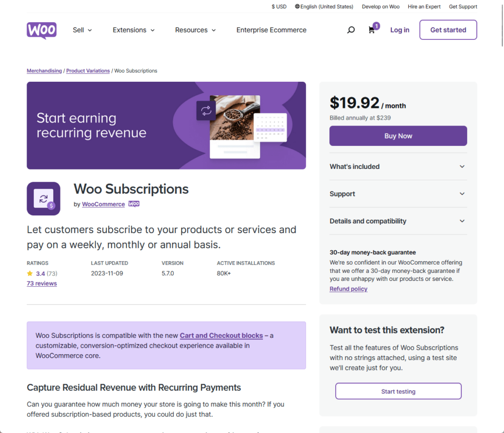
Task: Click the Get started button
Action: (448, 30)
